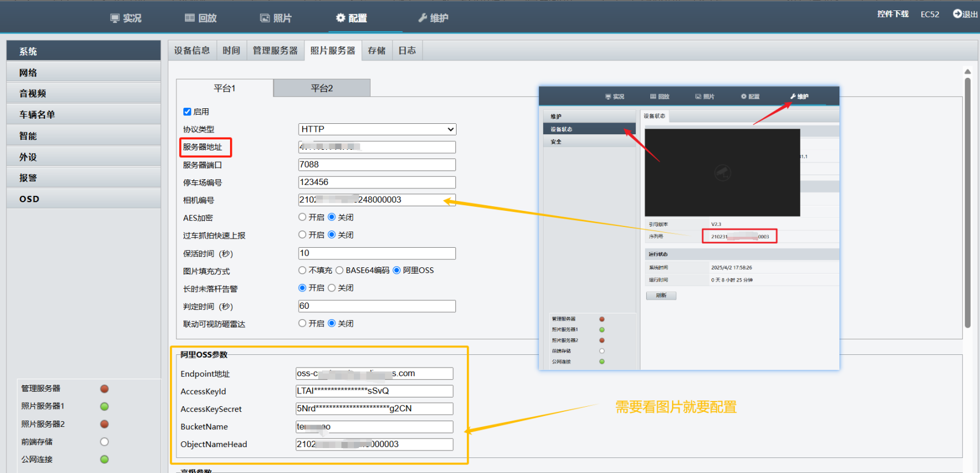980x473 pixels.
Task: Click the green 照片服务器1 status indicator
Action: tap(104, 407)
